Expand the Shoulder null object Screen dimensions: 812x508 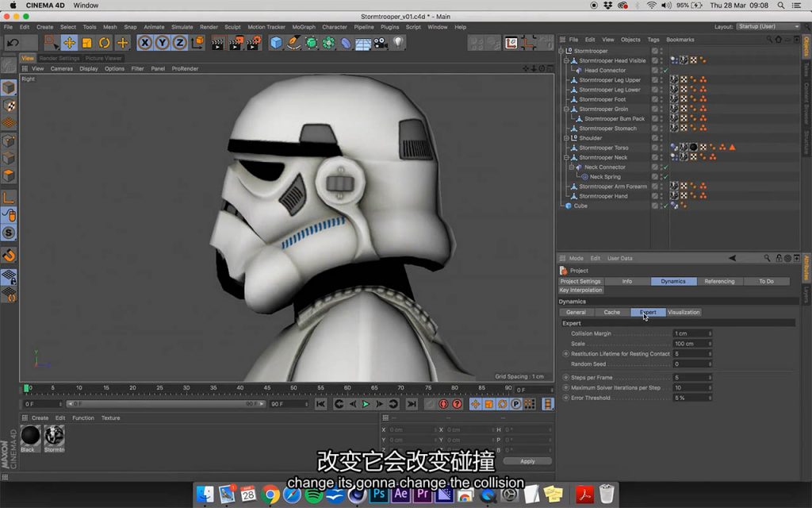pos(566,138)
